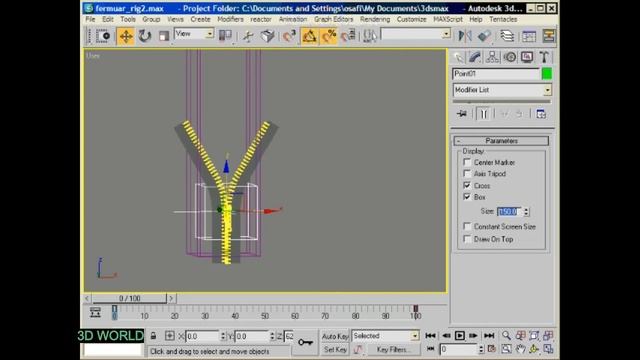Toggle the Spinner Snap toggle

349,36
